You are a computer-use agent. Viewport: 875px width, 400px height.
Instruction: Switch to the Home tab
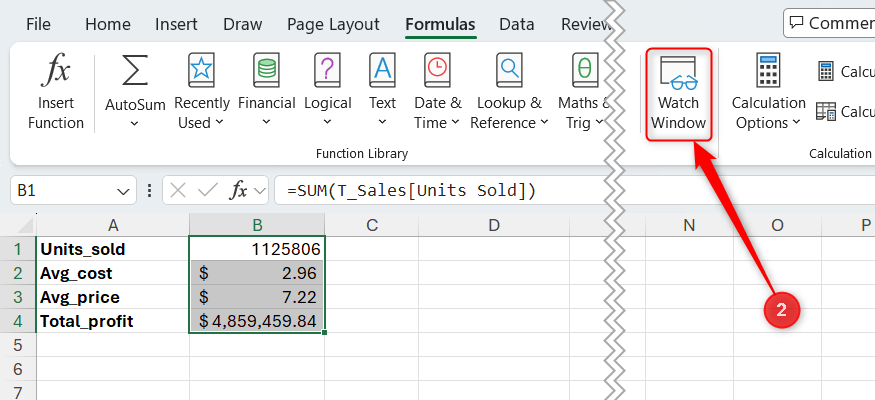(x=108, y=25)
